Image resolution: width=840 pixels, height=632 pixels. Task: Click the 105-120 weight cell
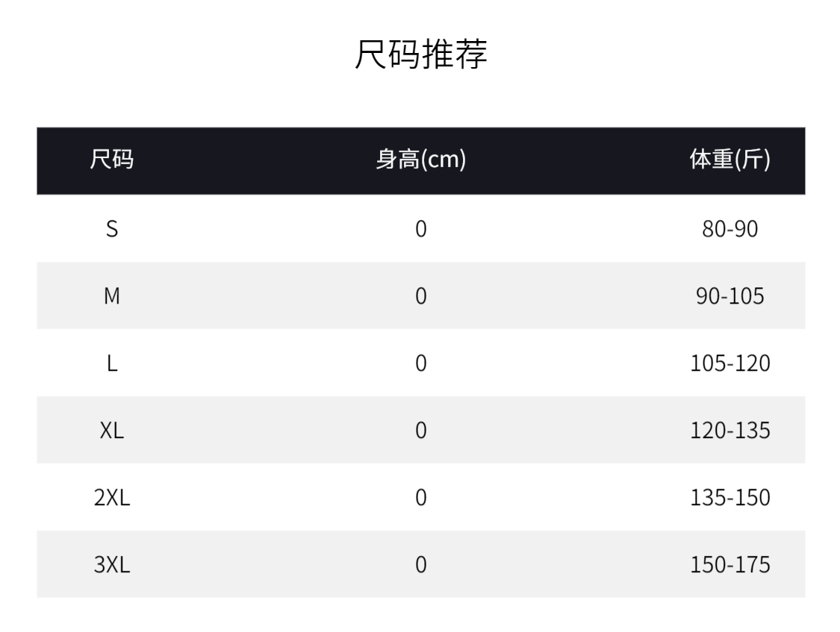tap(729, 363)
